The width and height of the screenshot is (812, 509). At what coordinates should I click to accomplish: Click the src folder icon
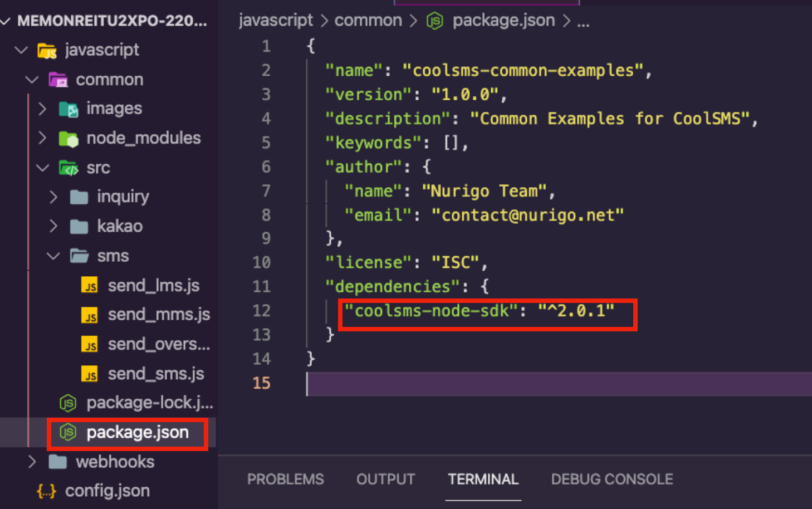point(69,168)
